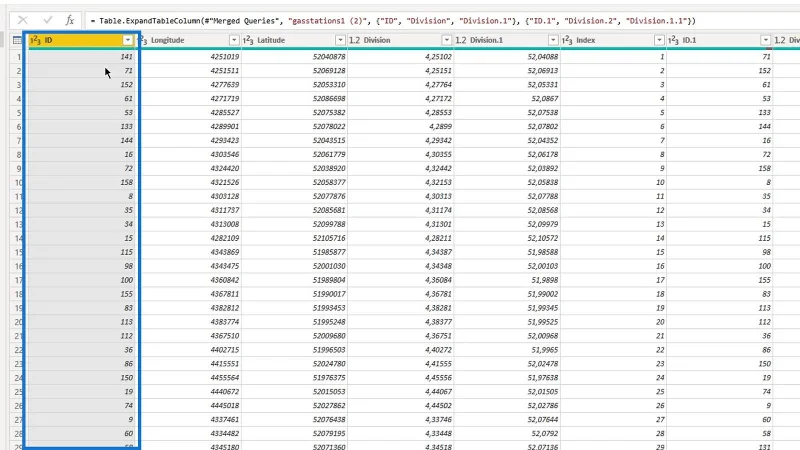Select the Division column header
This screenshot has width=800, height=450.
tap(401, 40)
